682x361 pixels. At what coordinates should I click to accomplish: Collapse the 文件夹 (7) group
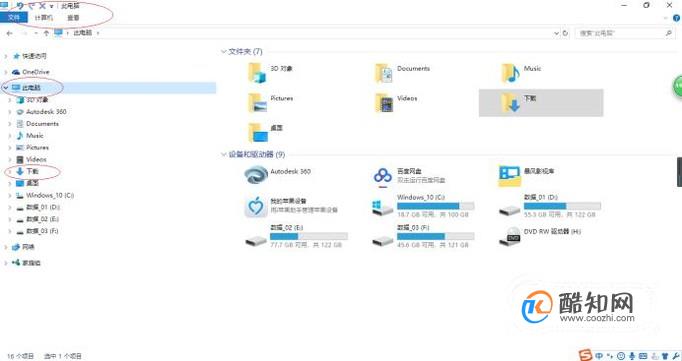click(x=224, y=52)
